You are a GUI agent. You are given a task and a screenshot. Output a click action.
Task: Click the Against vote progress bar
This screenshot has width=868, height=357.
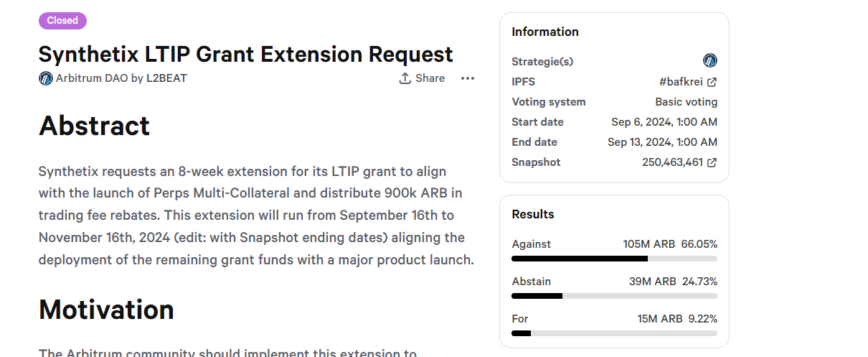614,259
